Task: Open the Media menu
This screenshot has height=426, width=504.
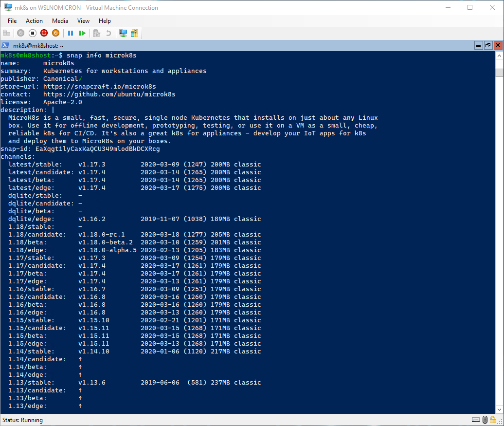Action: tap(60, 21)
